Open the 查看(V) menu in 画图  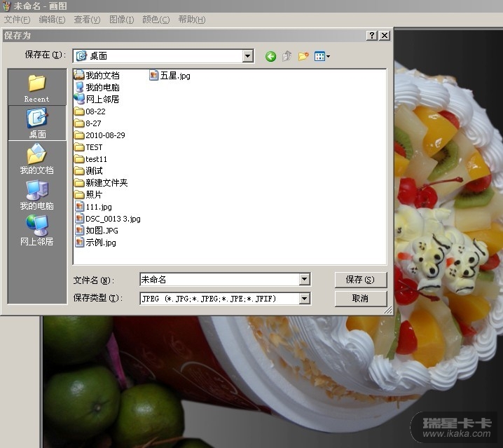[x=87, y=20]
